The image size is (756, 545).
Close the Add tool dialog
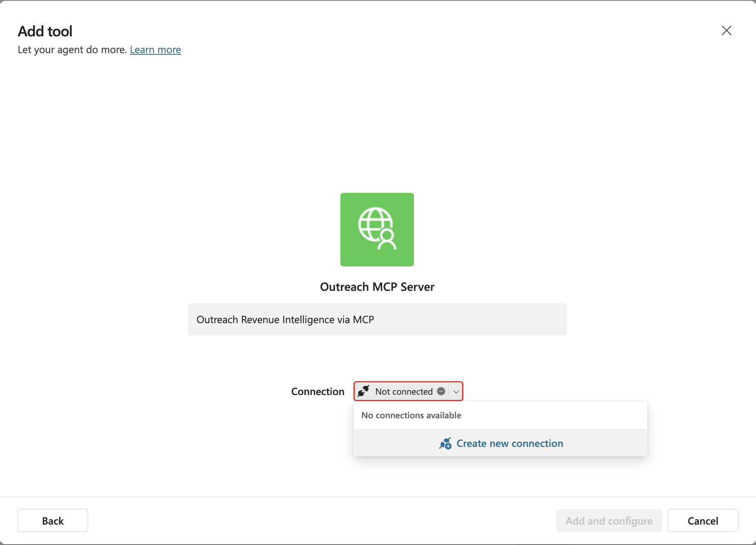click(726, 31)
